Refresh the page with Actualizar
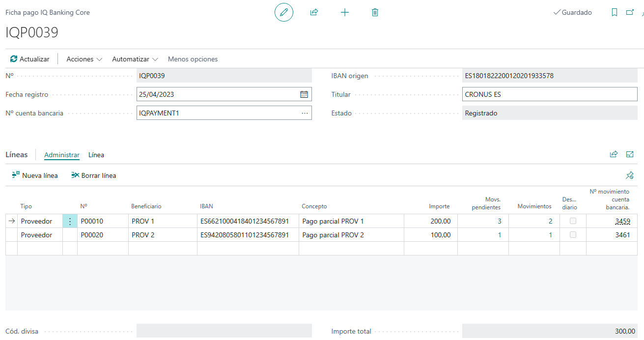644x340 pixels. click(29, 58)
